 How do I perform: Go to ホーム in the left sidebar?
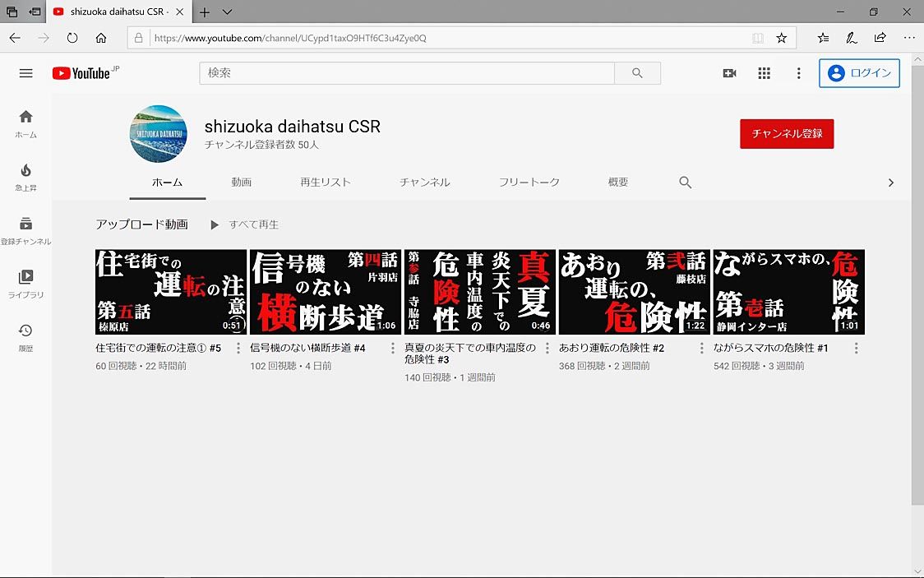tap(25, 123)
